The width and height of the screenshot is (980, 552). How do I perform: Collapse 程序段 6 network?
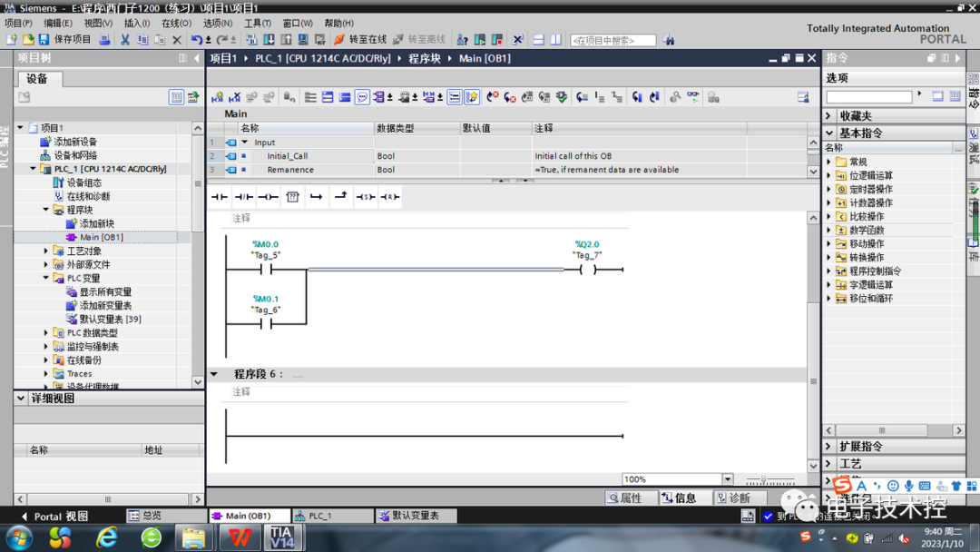pos(215,375)
